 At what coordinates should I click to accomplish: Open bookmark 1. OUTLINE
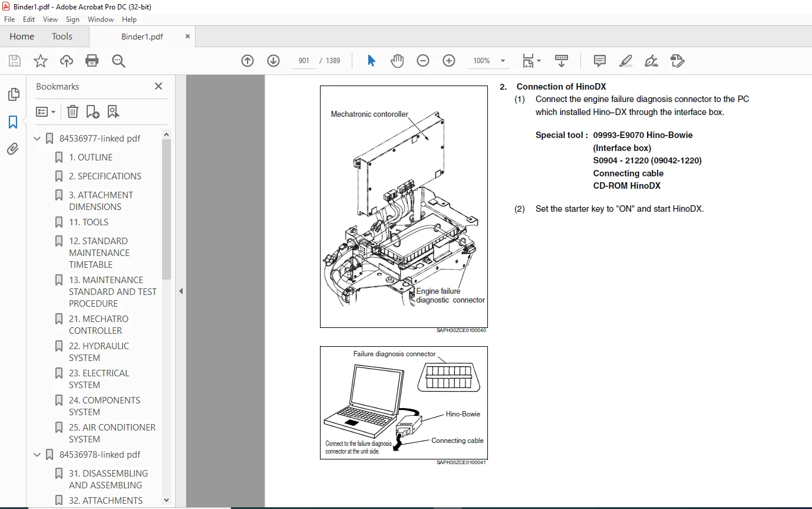point(91,157)
